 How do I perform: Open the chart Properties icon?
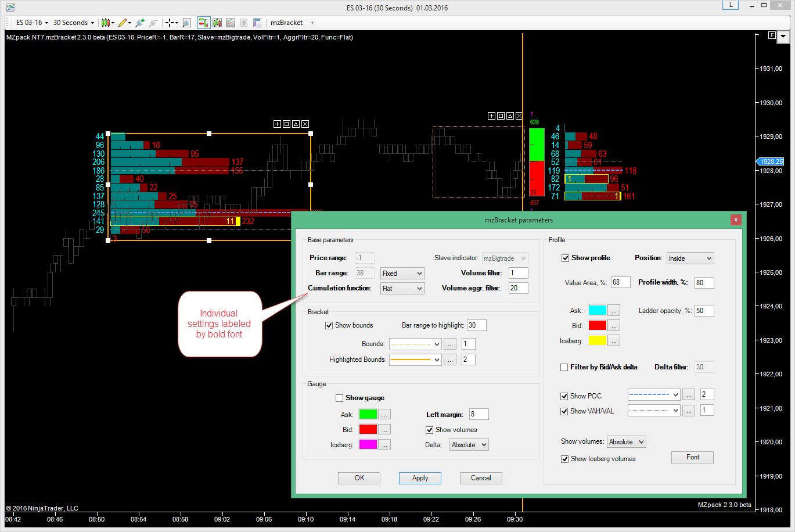(x=257, y=23)
